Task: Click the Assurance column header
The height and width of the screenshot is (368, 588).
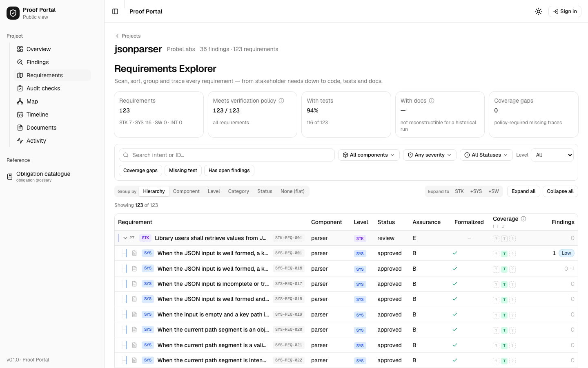Action: pos(426,222)
